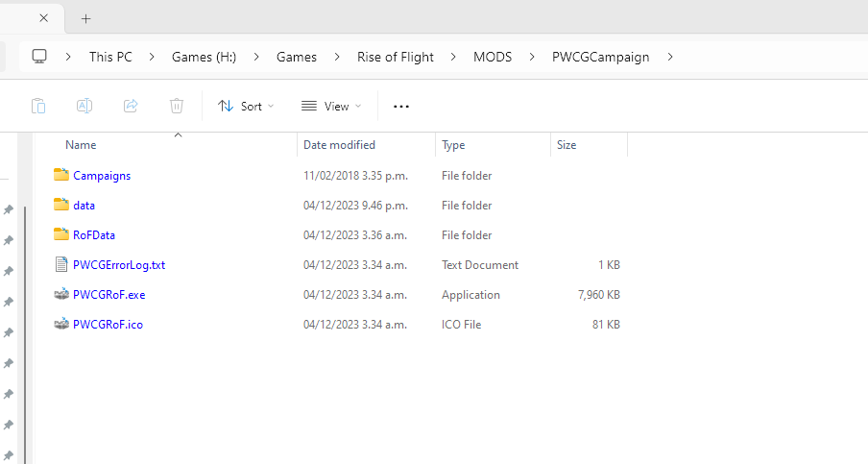This screenshot has height=464, width=868.
Task: Add a new tab
Action: [x=86, y=18]
